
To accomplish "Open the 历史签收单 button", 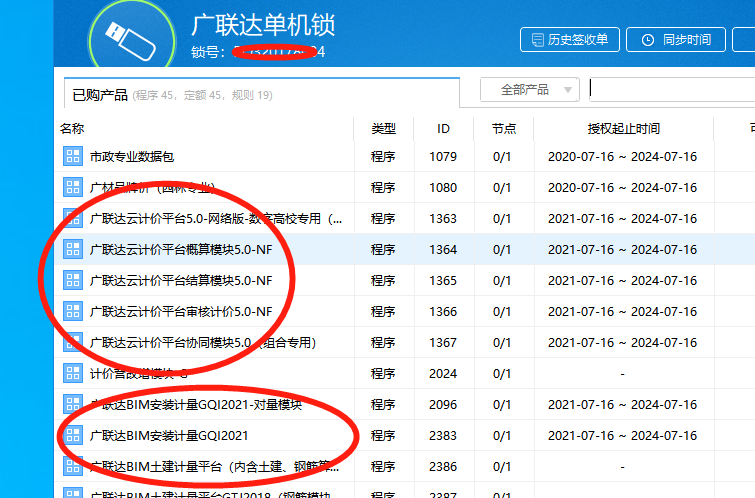I will point(570,39).
